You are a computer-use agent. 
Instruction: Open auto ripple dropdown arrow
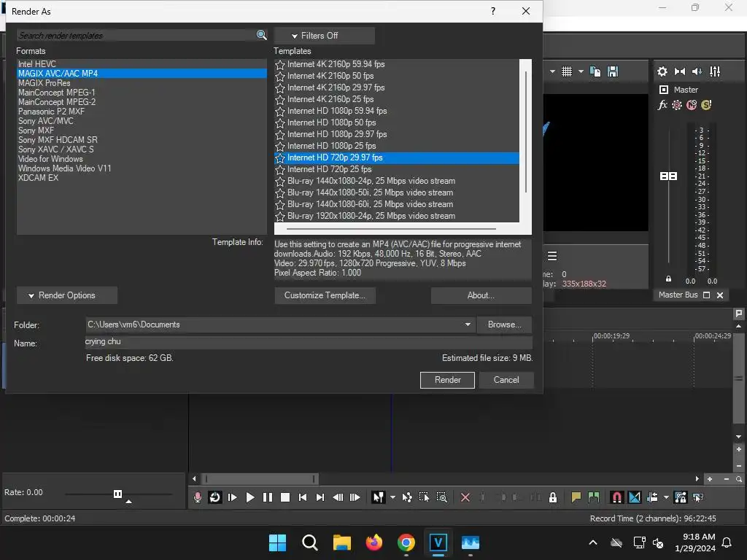(666, 497)
